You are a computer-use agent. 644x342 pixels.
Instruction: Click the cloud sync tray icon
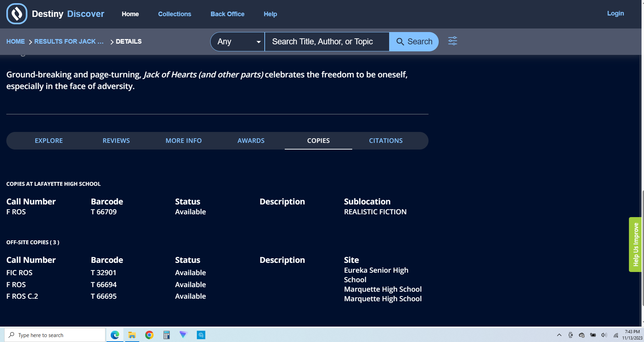[x=582, y=335]
